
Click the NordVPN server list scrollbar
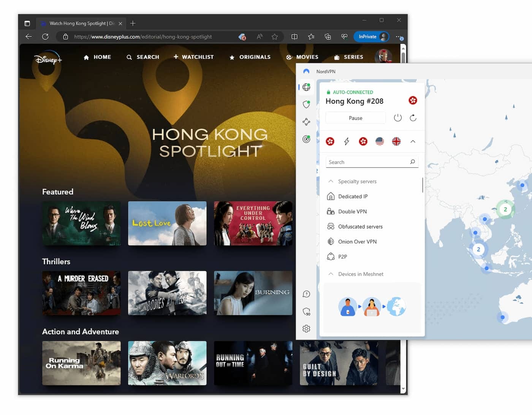pyautogui.click(x=423, y=185)
